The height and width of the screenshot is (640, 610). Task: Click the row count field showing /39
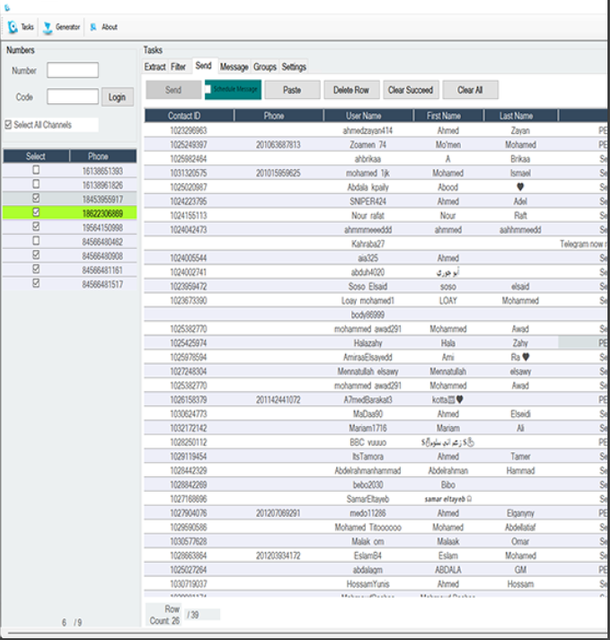coord(203,615)
